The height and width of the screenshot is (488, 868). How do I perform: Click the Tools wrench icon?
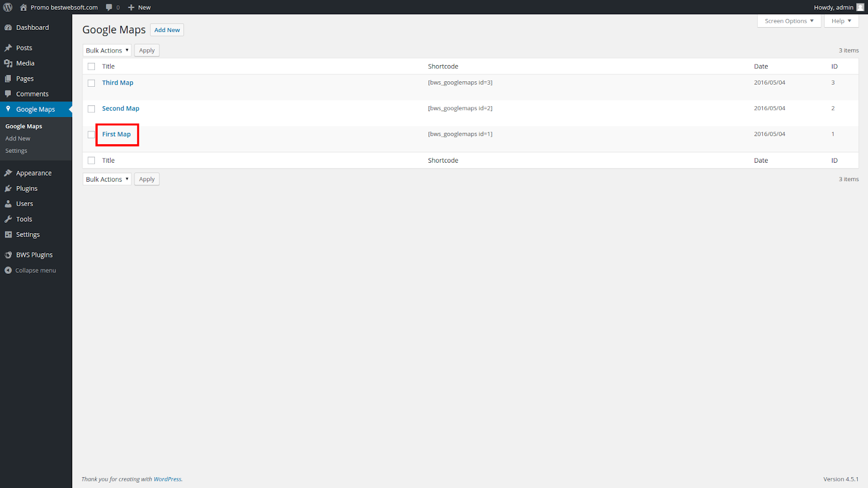coord(8,219)
